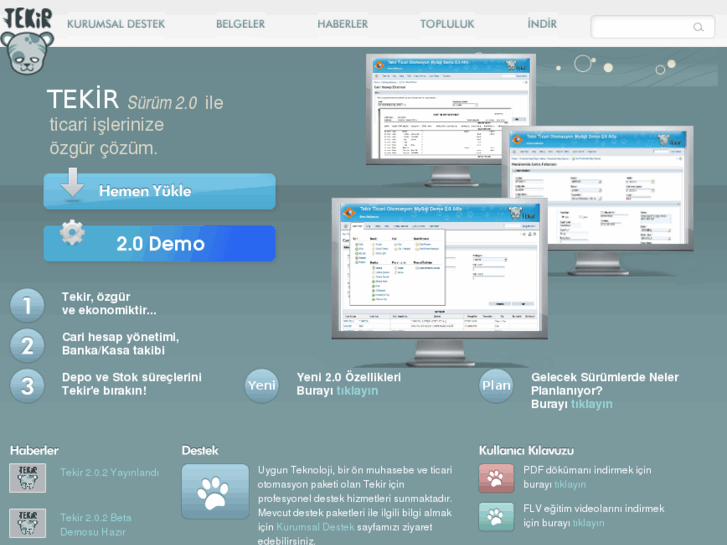
Task: Click the magnifier search icon
Action: click(x=698, y=27)
